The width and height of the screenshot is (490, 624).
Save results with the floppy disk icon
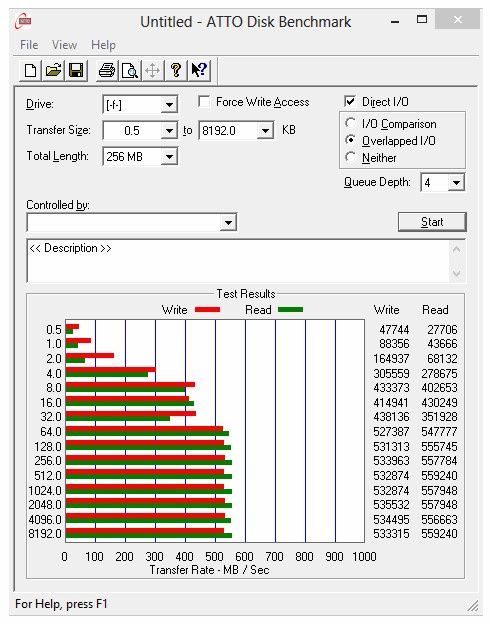(x=76, y=70)
